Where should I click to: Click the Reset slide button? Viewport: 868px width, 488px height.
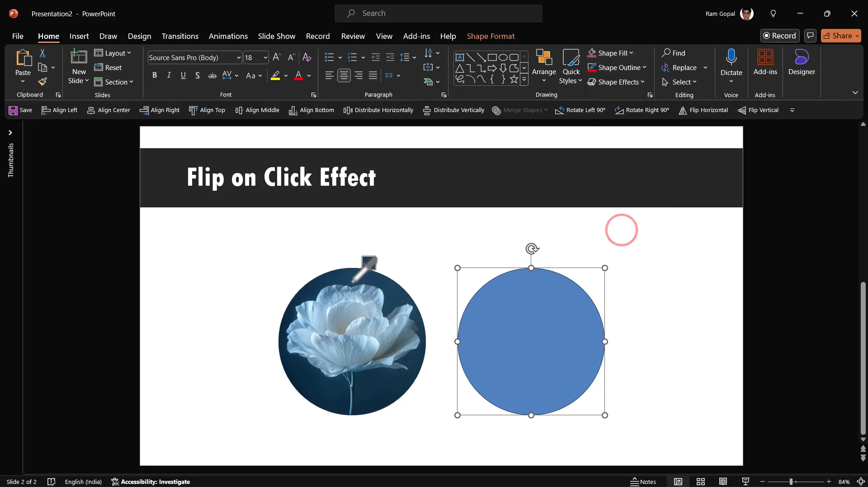click(108, 67)
